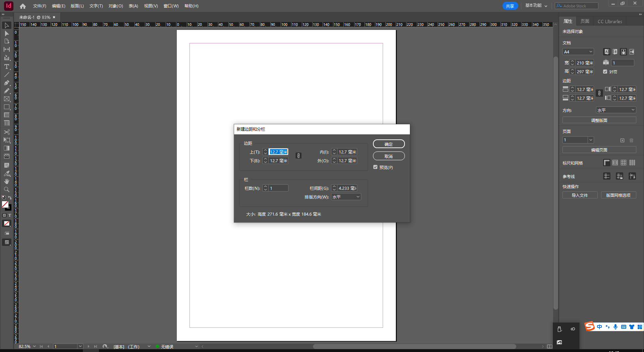Open the 排版方向(W) dropdown in dialog
The height and width of the screenshot is (352, 644).
[346, 197]
